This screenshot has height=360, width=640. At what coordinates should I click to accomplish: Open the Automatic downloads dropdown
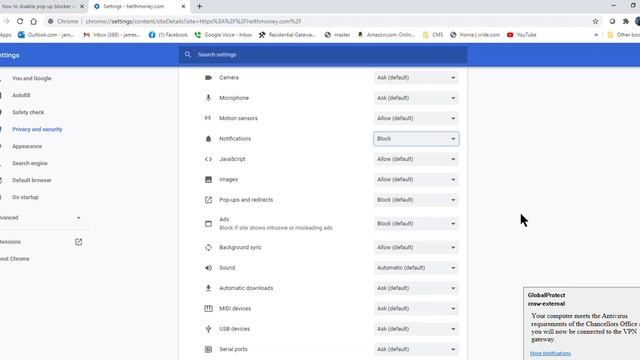tap(416, 288)
